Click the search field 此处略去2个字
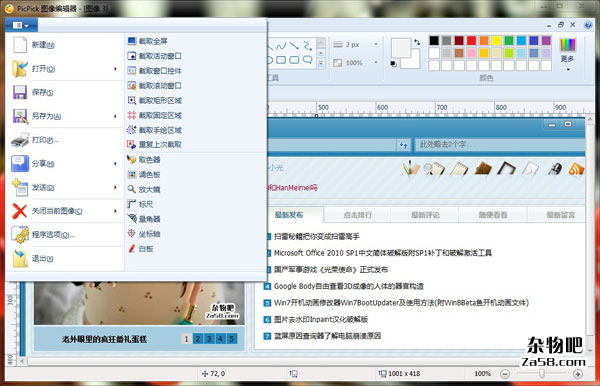600x386 pixels. tap(500, 145)
